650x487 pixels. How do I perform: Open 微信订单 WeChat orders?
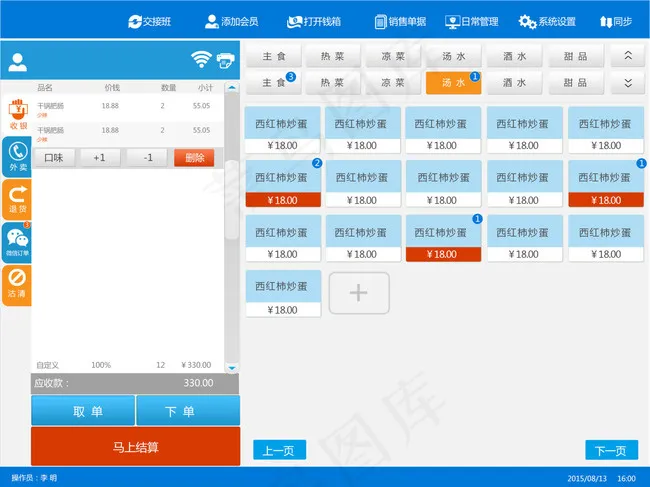17,242
